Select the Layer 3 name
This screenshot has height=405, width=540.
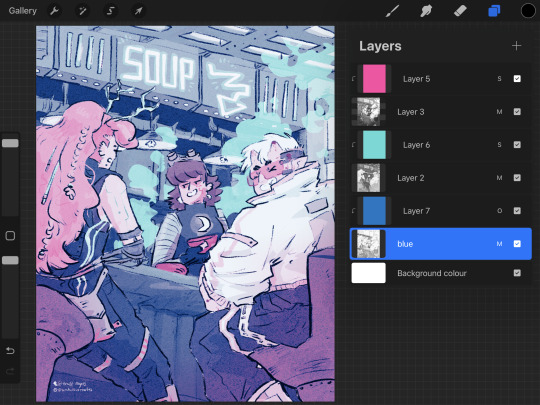[x=411, y=112]
